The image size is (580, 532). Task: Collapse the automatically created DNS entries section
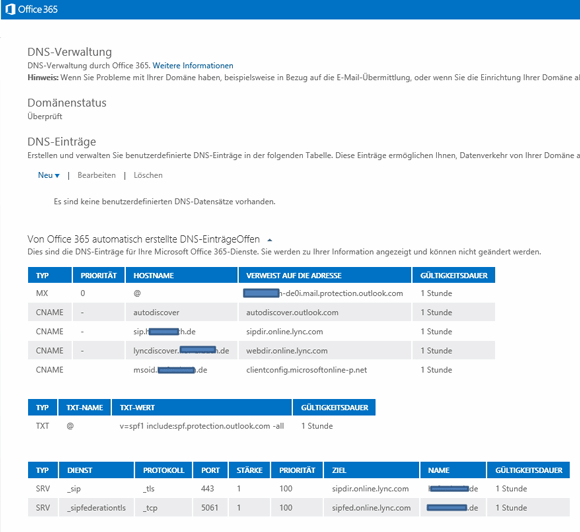tap(270, 240)
